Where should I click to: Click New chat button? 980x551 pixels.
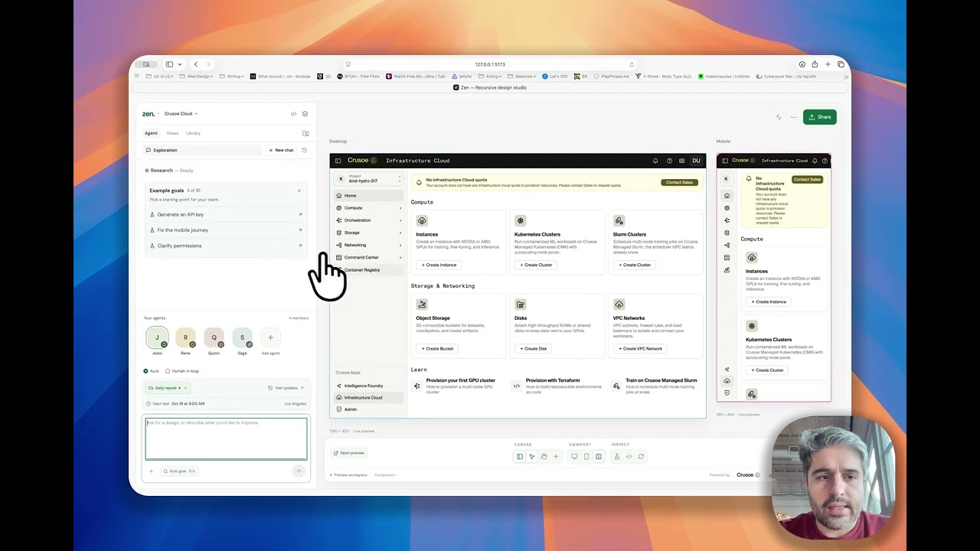(281, 150)
